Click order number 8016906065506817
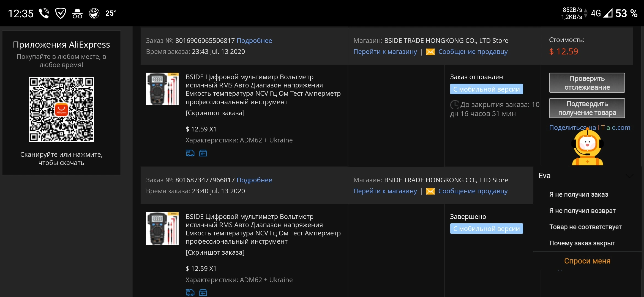644x297 pixels. pyautogui.click(x=205, y=40)
